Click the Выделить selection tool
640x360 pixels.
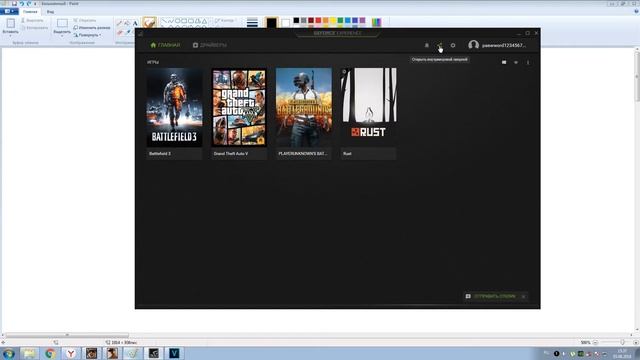coord(62,25)
